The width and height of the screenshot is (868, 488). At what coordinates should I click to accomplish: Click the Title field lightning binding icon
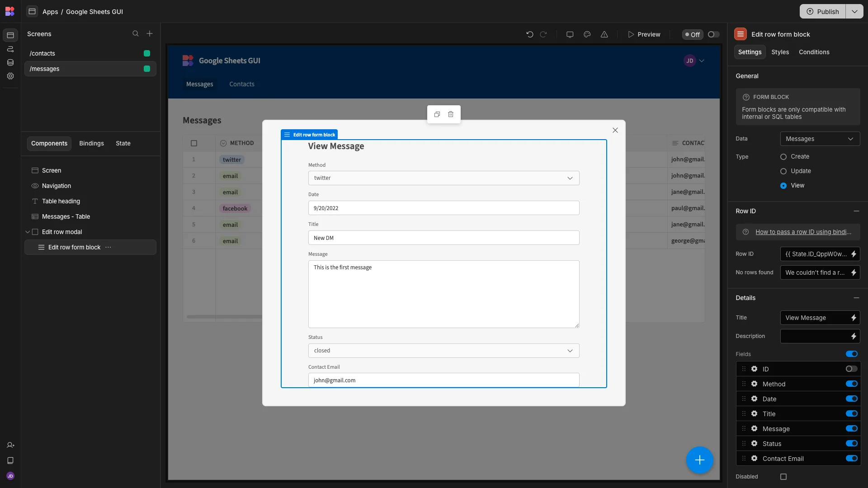(x=854, y=318)
